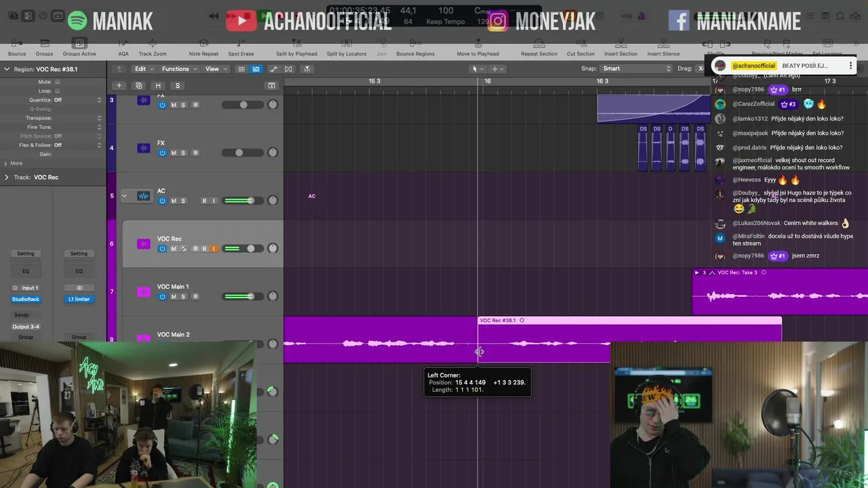The height and width of the screenshot is (488, 868).
Task: Click the Spot Erase toolbar icon
Action: [x=241, y=44]
